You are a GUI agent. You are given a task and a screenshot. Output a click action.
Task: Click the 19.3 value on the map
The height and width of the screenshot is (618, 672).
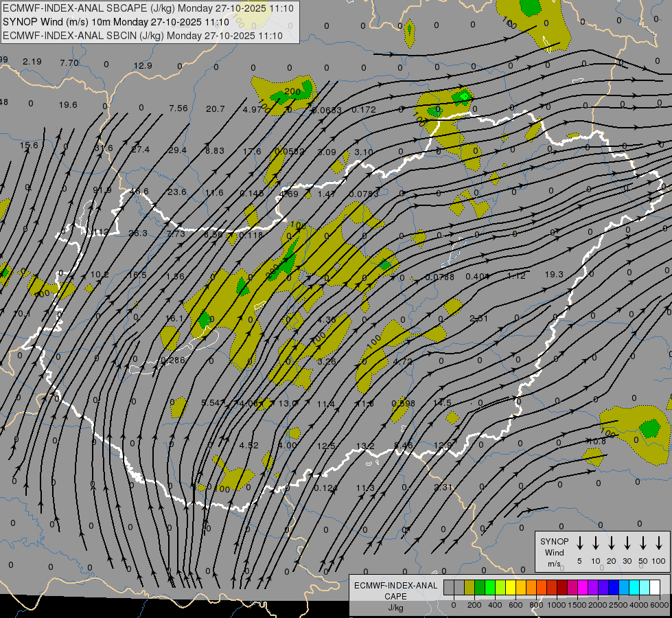click(554, 275)
